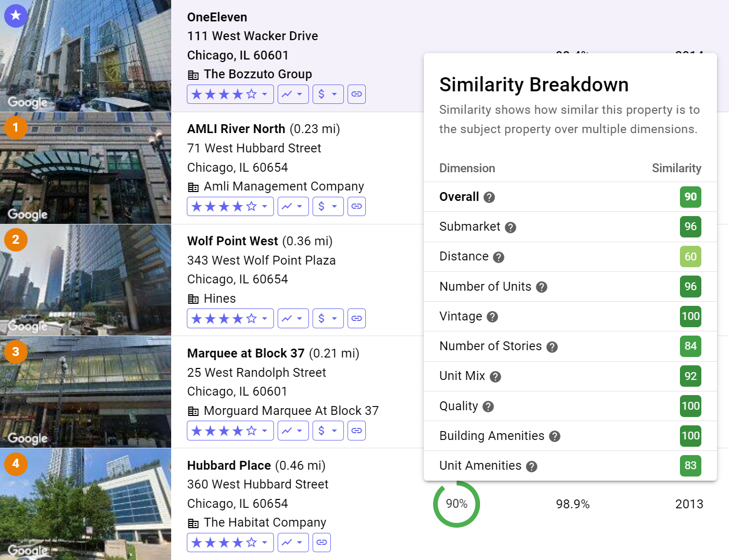729x560 pixels.
Task: Click the help icon next to Unit Amenities
Action: 532,466
